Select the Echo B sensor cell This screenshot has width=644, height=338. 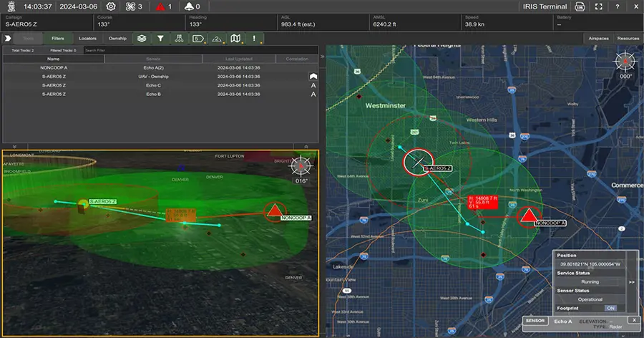tap(153, 94)
